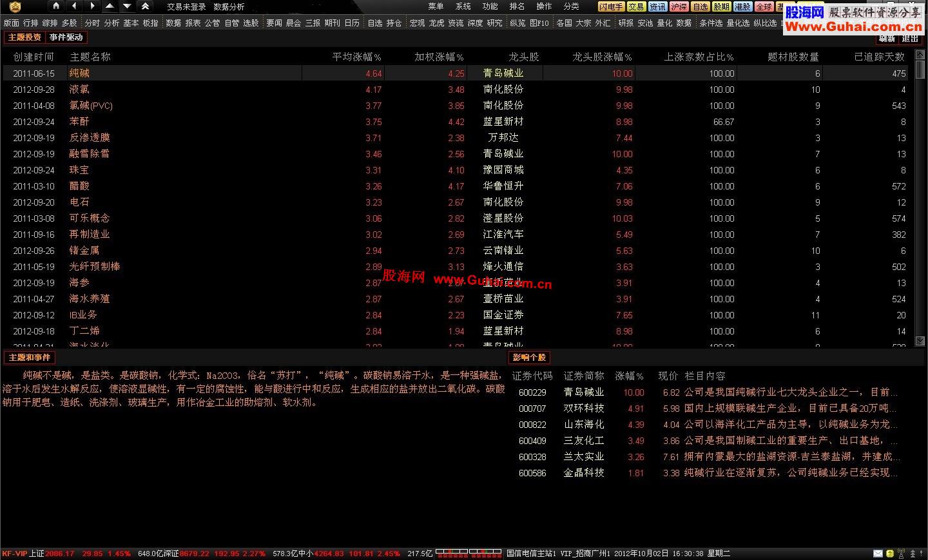The image size is (928, 560).
Task: Open the 分类 menu
Action: pyautogui.click(x=571, y=6)
